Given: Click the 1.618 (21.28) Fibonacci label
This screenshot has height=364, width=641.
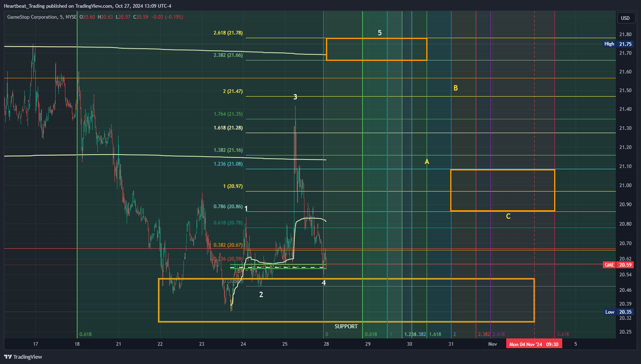Looking at the screenshot, I should pyautogui.click(x=228, y=128).
